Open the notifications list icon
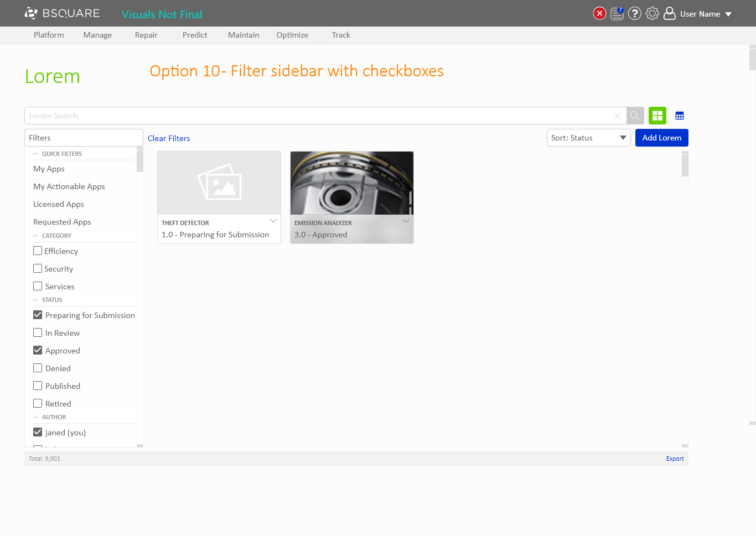 [617, 13]
